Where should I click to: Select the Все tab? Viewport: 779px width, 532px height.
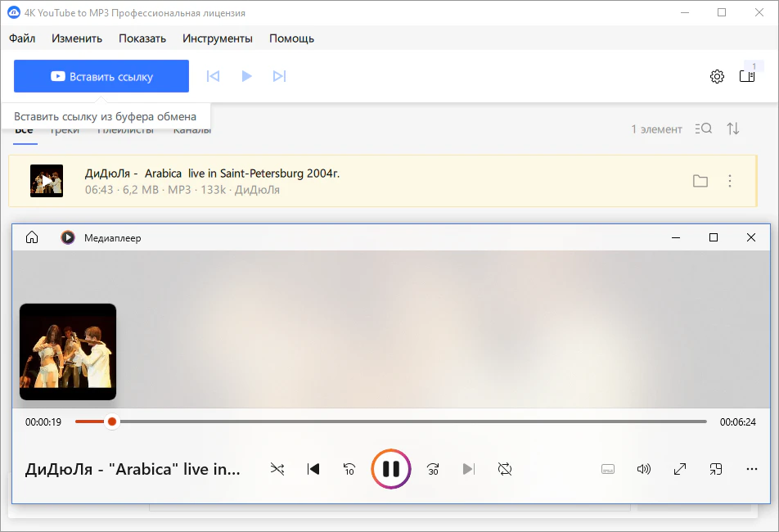(25, 130)
